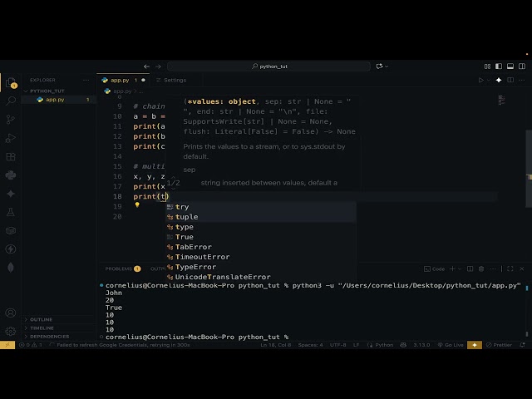Viewport: 532px width, 399px height.
Task: Select the try suggestion
Action: point(260,207)
